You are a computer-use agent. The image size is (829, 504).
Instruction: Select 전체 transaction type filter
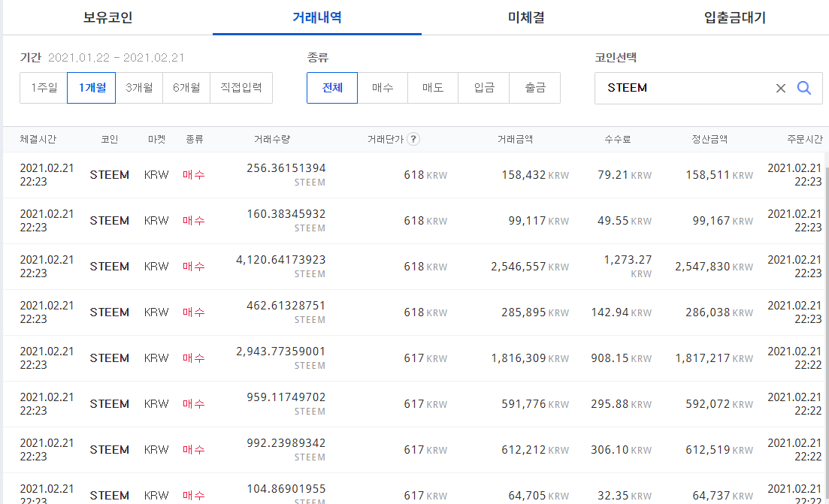point(332,88)
